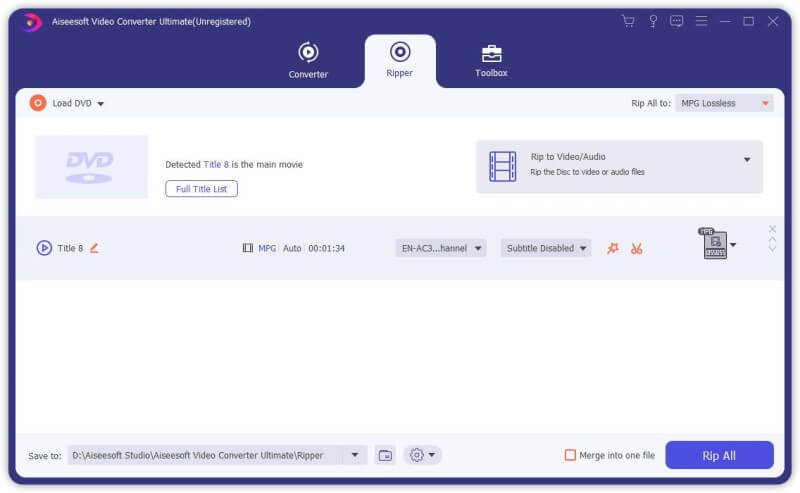Click the DVD thumbnail image
This screenshot has height=493, width=800.
[91, 167]
